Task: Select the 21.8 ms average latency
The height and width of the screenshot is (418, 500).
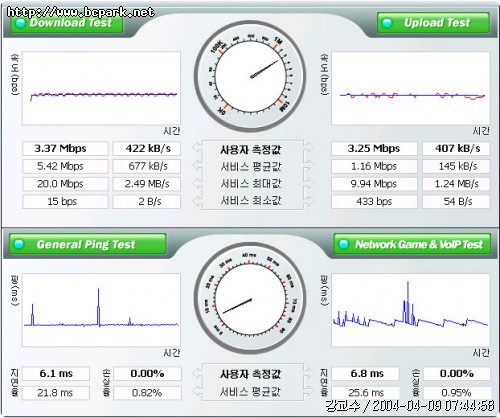Action: (56, 393)
